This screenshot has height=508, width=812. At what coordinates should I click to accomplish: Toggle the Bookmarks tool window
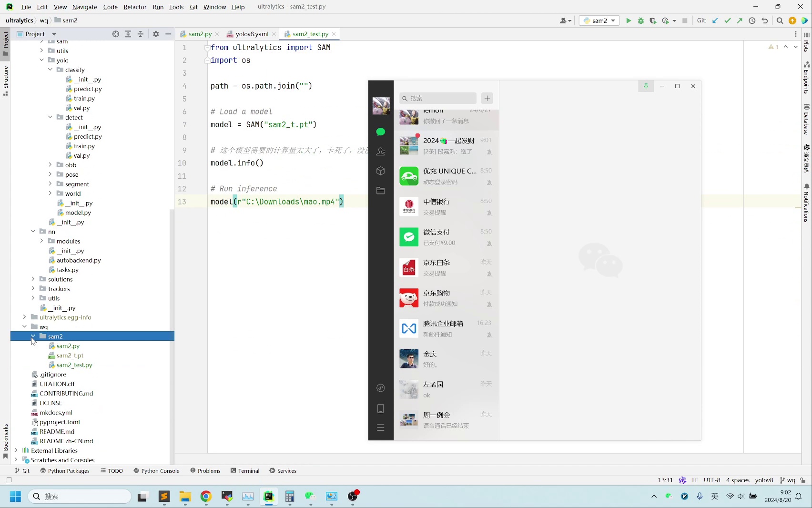click(x=6, y=441)
